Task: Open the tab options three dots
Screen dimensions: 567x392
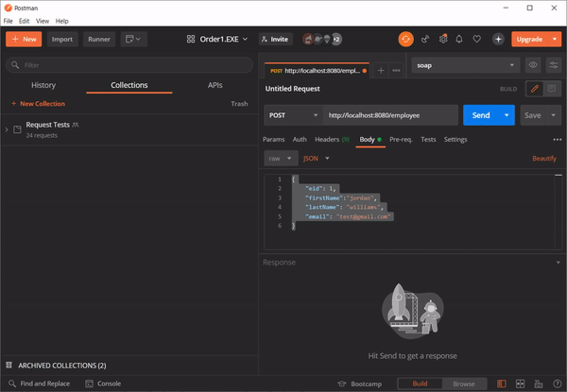Action: point(396,71)
